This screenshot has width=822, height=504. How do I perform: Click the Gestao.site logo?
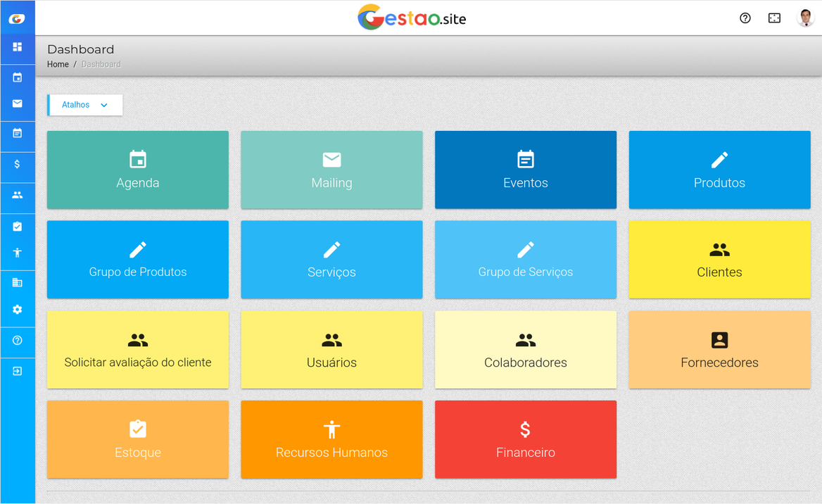coord(412,18)
